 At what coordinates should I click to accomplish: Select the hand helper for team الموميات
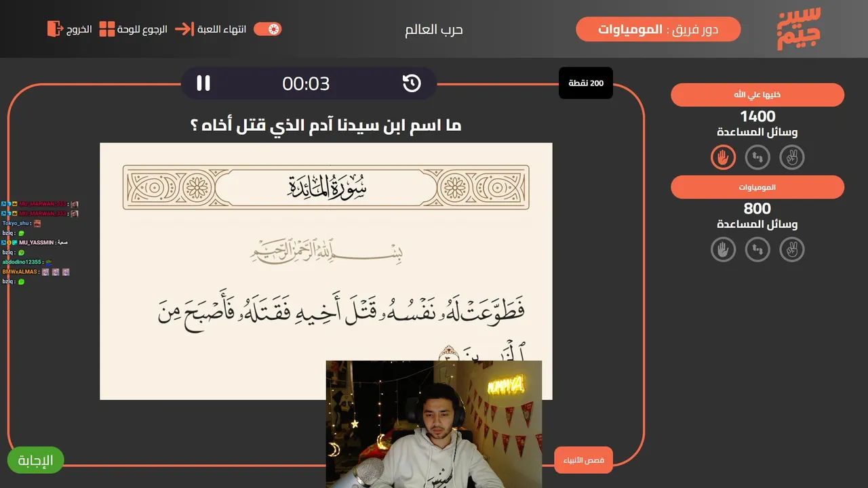pos(724,249)
